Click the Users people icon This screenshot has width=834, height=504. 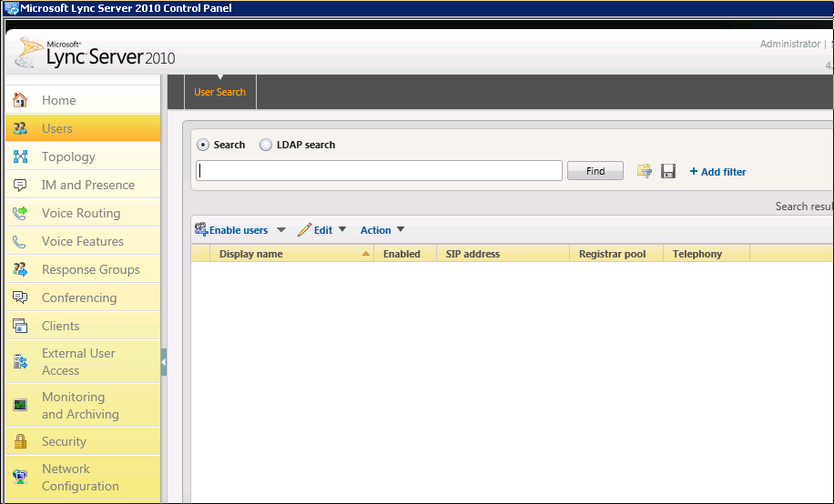20,128
